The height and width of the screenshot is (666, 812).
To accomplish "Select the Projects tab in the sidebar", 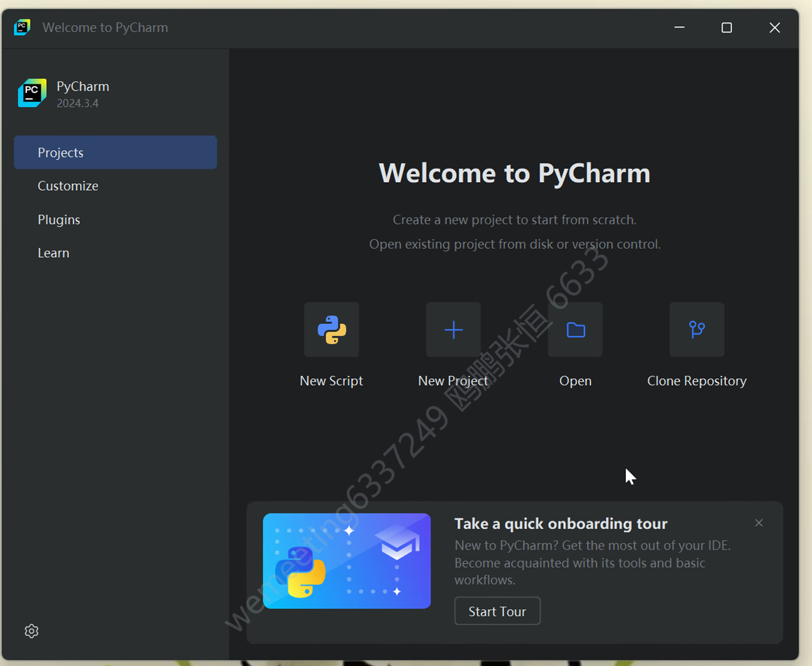I will pyautogui.click(x=116, y=153).
